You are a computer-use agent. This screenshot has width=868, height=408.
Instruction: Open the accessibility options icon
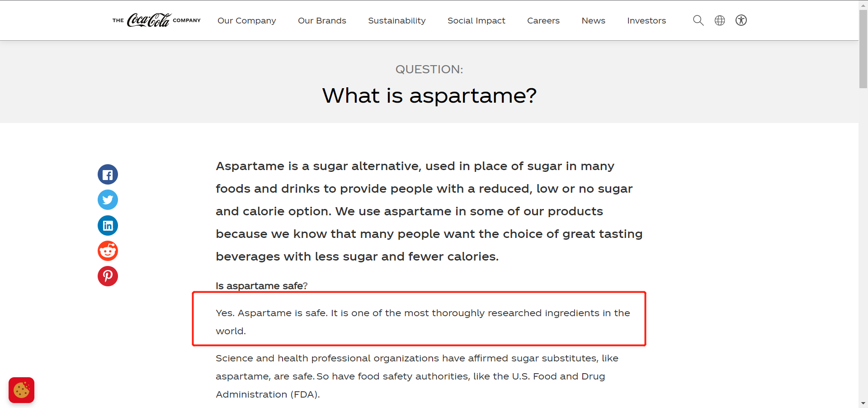click(741, 20)
